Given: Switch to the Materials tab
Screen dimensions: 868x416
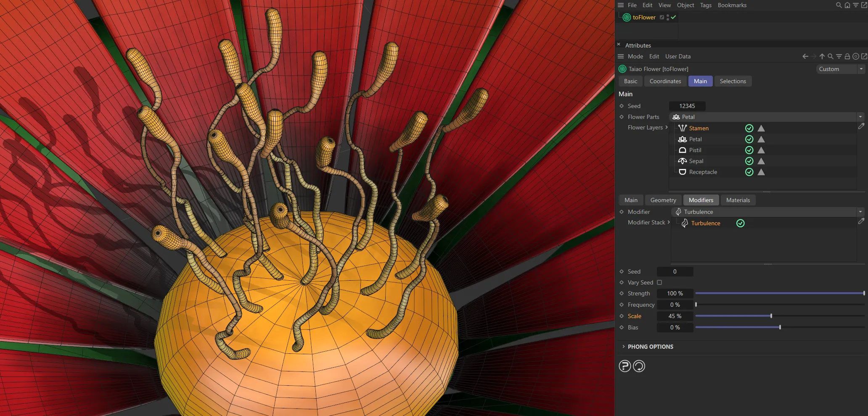Looking at the screenshot, I should [x=738, y=200].
